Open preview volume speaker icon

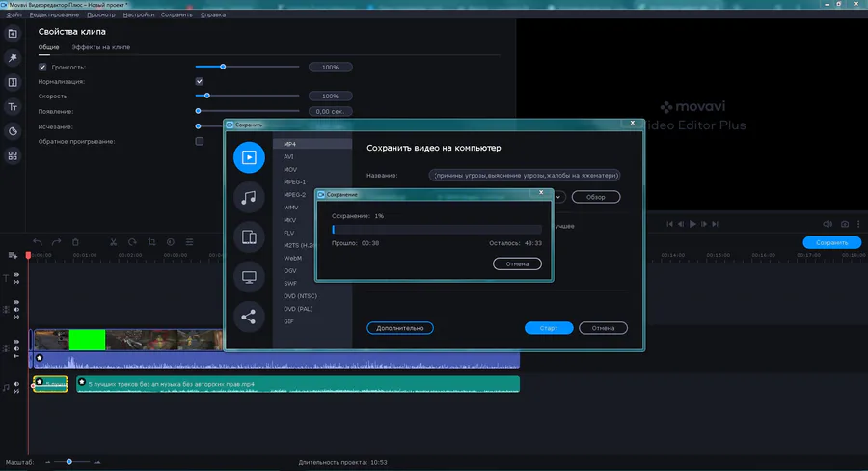827,224
